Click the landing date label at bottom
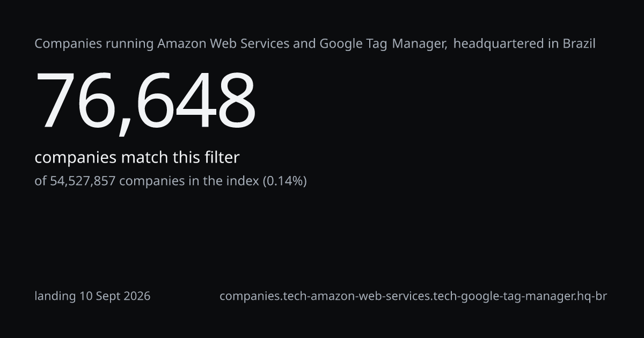644x338 pixels. point(92,296)
